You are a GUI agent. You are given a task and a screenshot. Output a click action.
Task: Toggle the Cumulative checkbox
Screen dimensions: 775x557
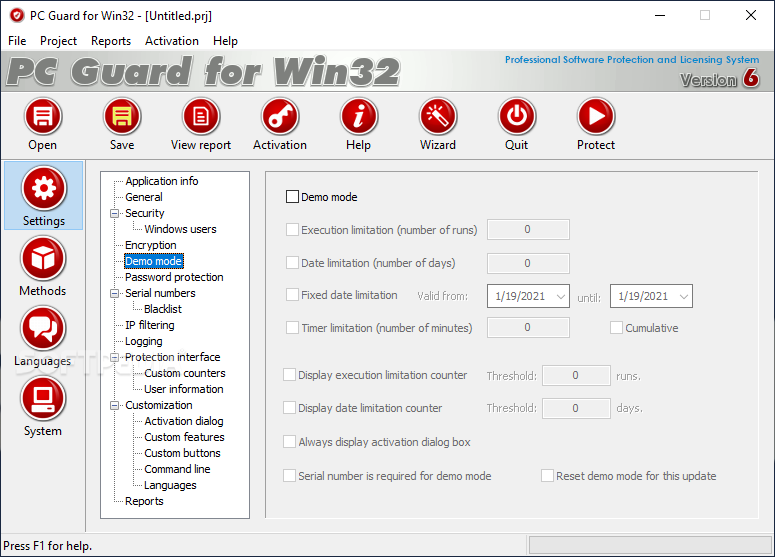tap(616, 328)
